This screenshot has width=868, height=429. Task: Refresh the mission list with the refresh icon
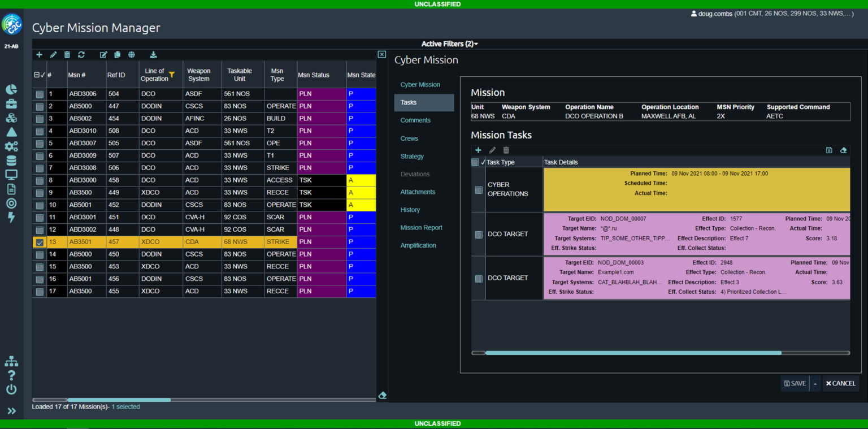81,54
